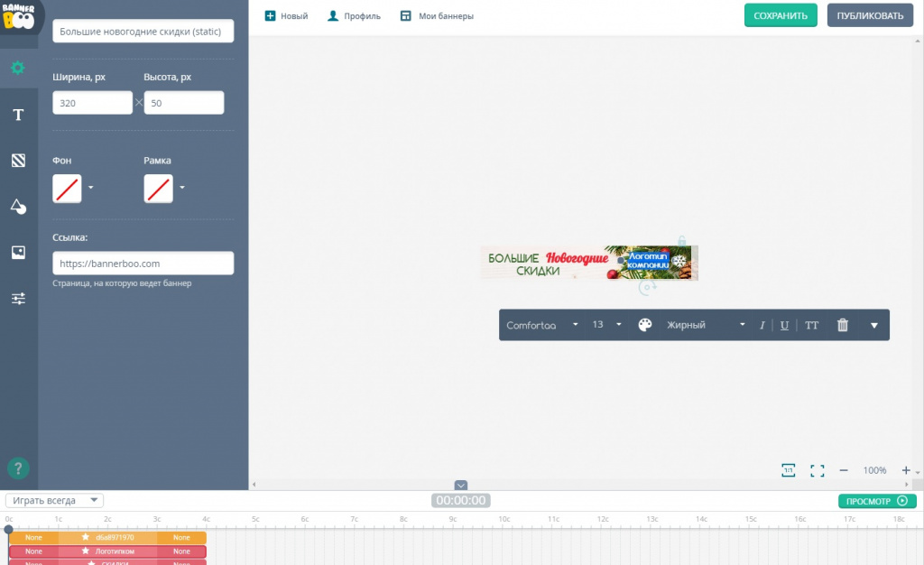Toggle underline text formatting
Image resolution: width=924 pixels, height=565 pixels.
point(784,325)
